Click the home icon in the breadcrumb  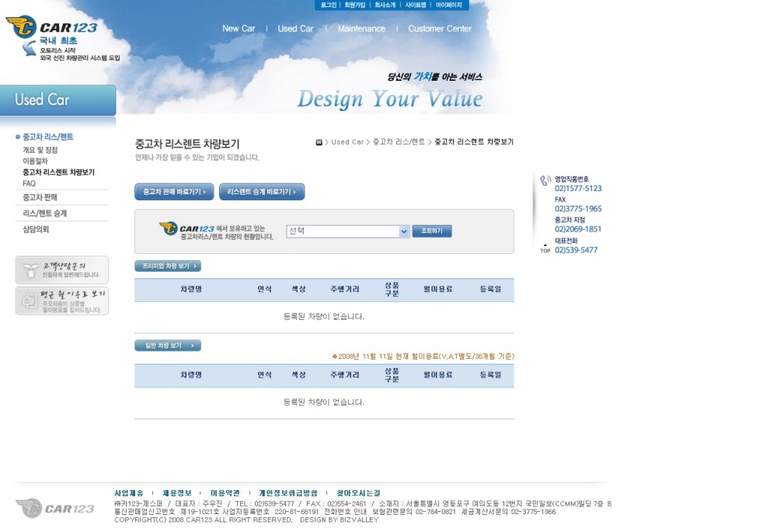coord(319,142)
